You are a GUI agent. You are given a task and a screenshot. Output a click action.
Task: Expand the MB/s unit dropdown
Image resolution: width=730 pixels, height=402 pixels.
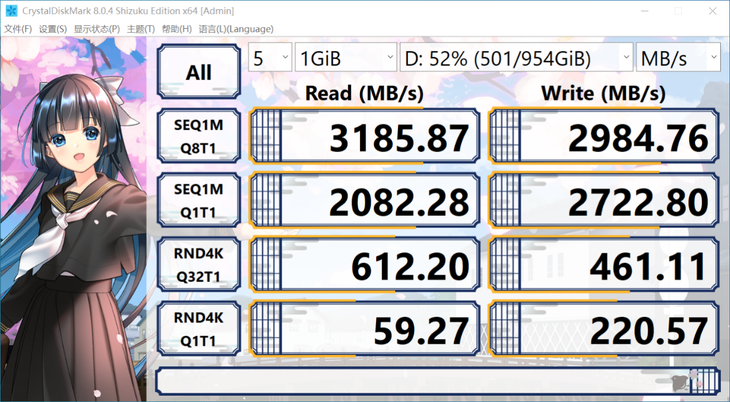[677, 58]
